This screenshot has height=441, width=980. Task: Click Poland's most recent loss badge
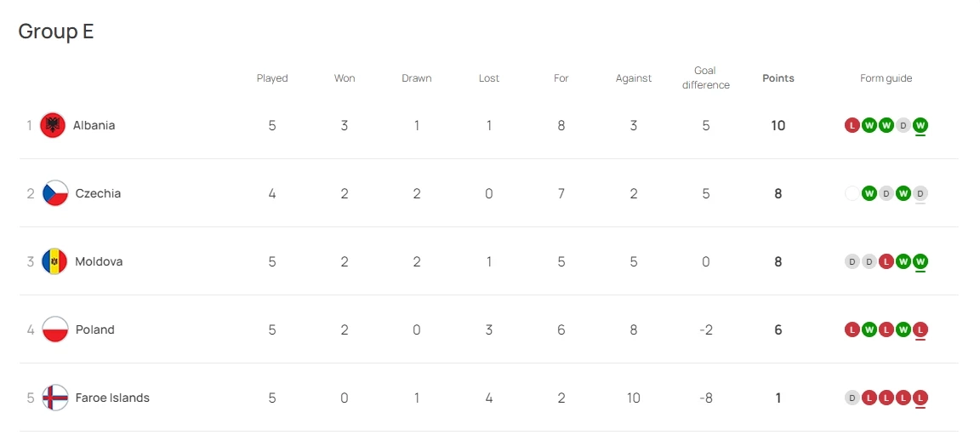pyautogui.click(x=920, y=329)
